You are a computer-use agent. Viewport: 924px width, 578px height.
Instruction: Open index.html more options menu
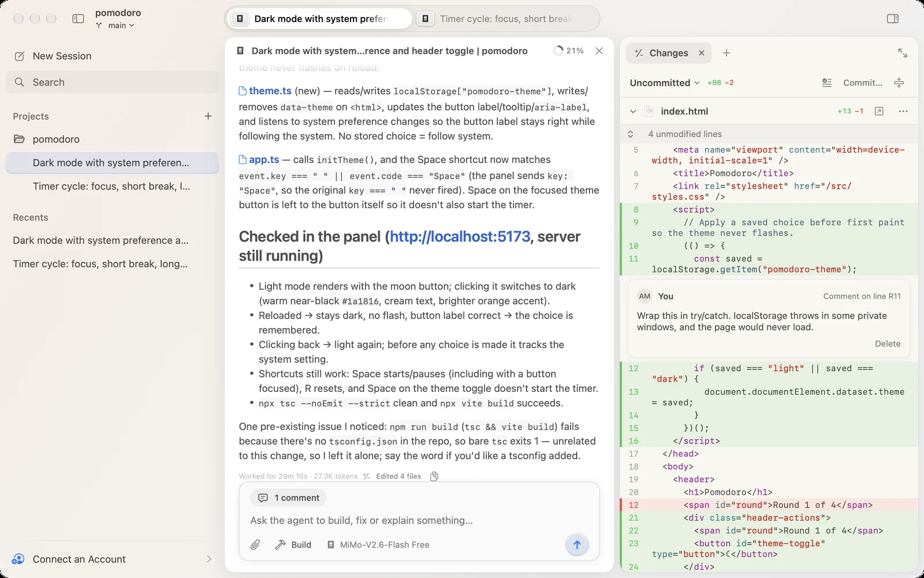[903, 112]
